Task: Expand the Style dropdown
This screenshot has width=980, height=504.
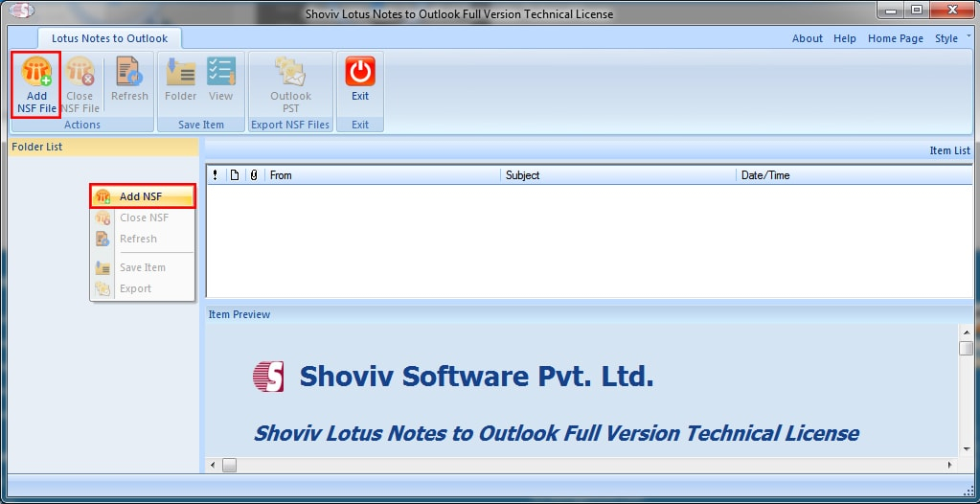Action: coord(950,38)
